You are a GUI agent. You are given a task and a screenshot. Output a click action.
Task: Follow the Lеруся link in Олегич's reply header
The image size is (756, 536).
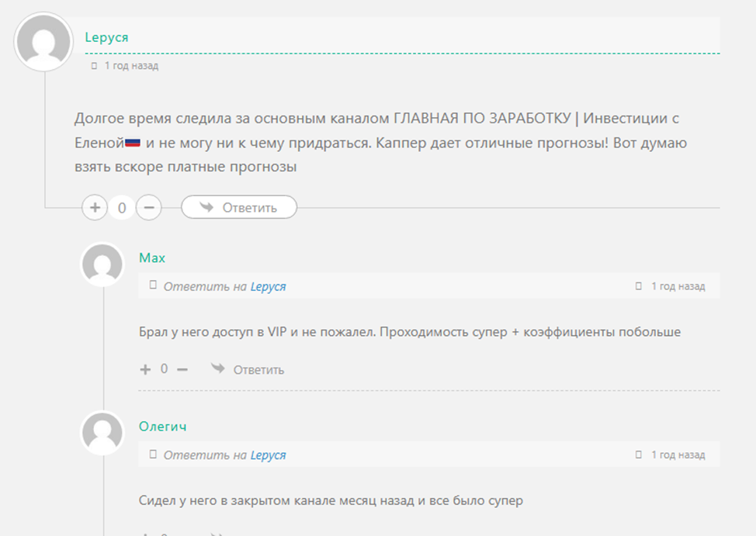pos(268,455)
